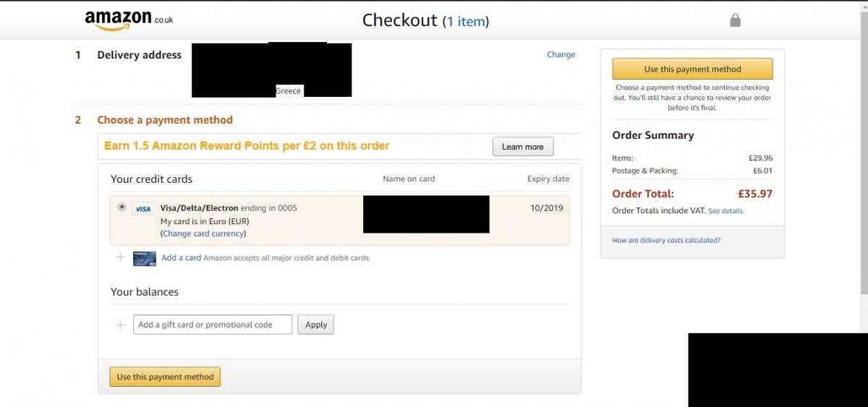Click the Amazon.co.uk logo
868x407 pixels.
129,21
